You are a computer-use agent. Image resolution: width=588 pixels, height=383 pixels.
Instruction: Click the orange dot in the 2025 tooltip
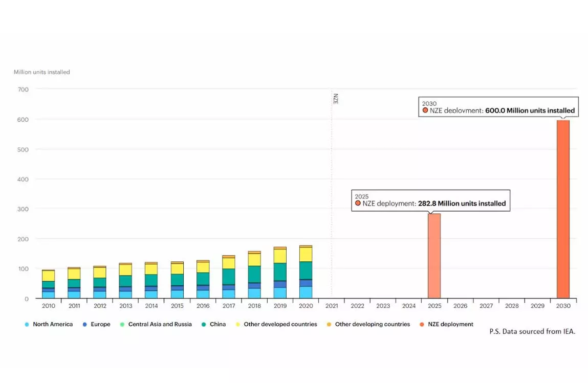tap(358, 204)
